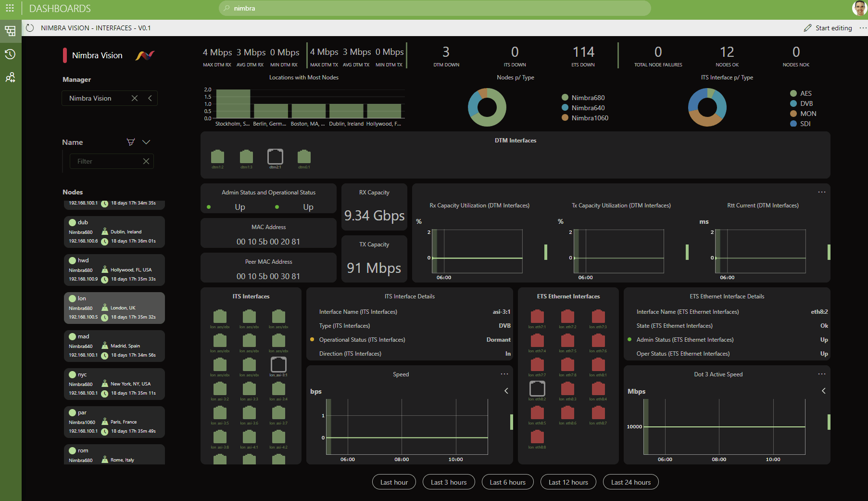Toggle Nimbra1060 legend entry in Nodes chart
This screenshot has width=868, height=501.
coord(585,118)
